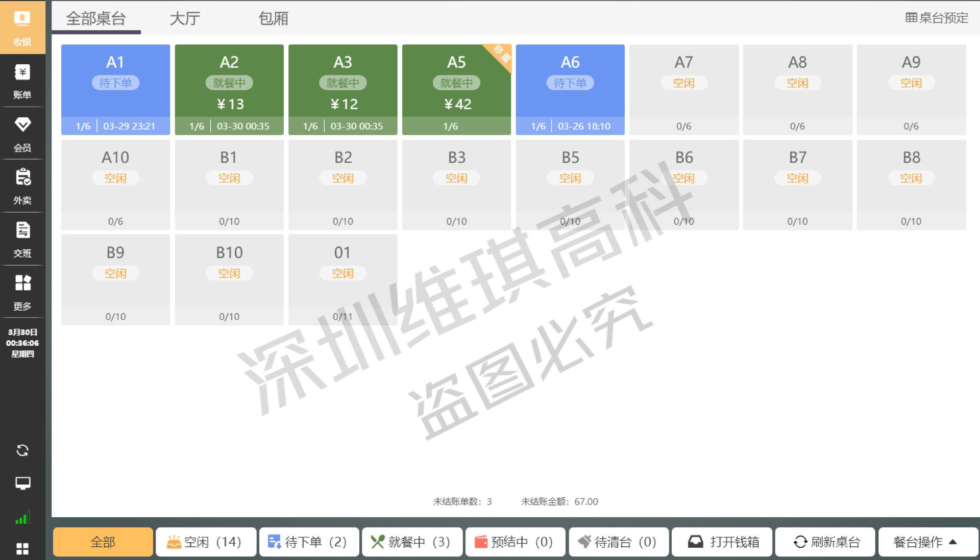Filter tables by 空闲 (14)
980x560 pixels.
click(206, 542)
